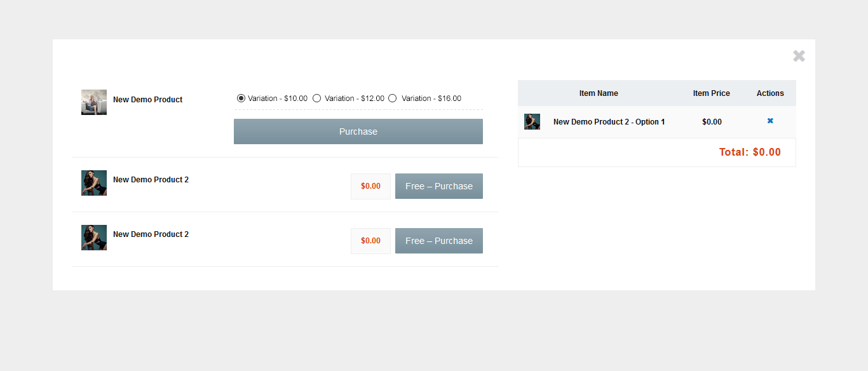Click the Item Price column header
This screenshot has width=868, height=371.
[x=711, y=93]
